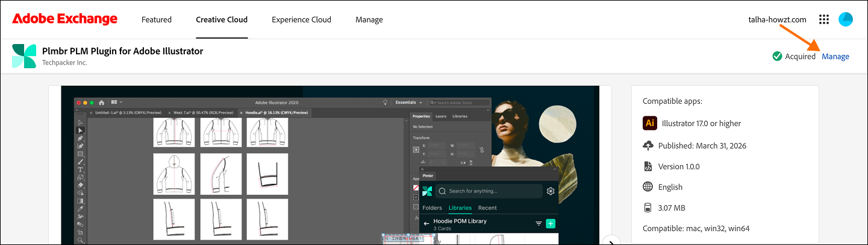The image size is (868, 245).
Task: Click the Illustrator Ai app icon
Action: [x=649, y=122]
